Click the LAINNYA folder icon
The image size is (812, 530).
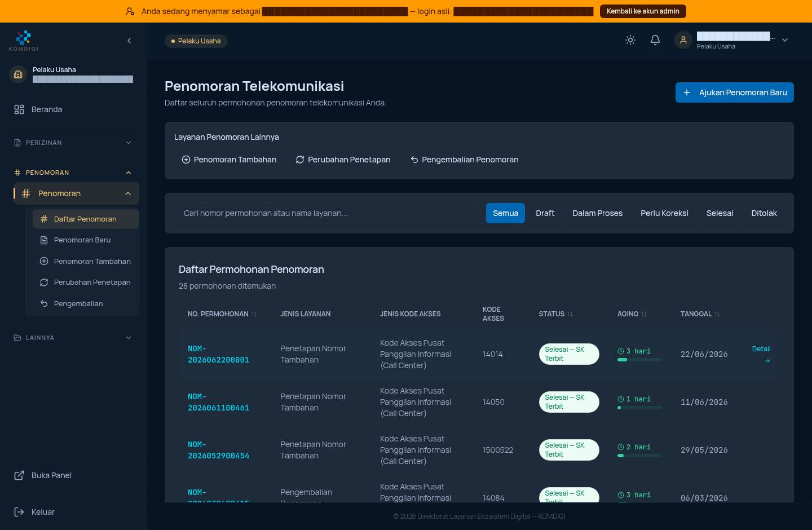pos(17,338)
